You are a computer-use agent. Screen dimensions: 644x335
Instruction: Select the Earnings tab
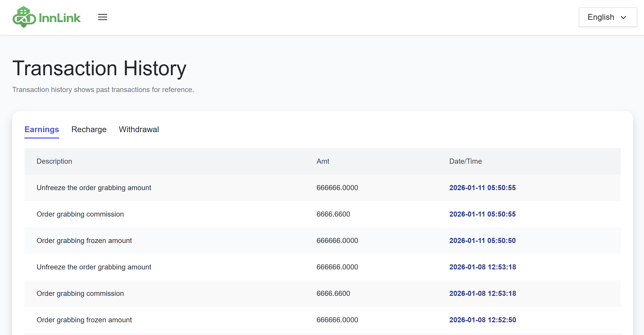[x=42, y=129]
